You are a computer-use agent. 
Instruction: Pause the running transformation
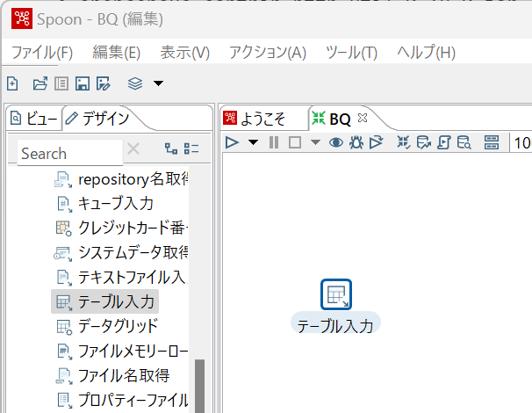tap(274, 142)
